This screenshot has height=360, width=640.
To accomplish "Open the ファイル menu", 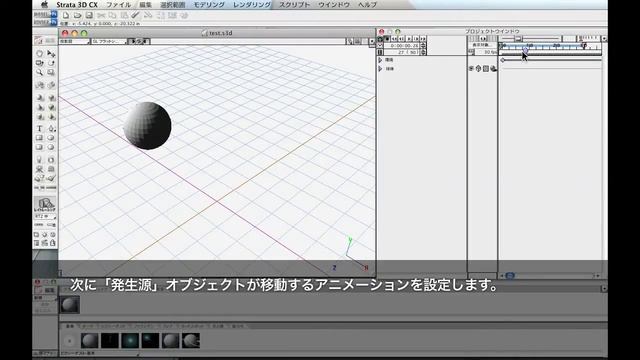I will pyautogui.click(x=118, y=5).
